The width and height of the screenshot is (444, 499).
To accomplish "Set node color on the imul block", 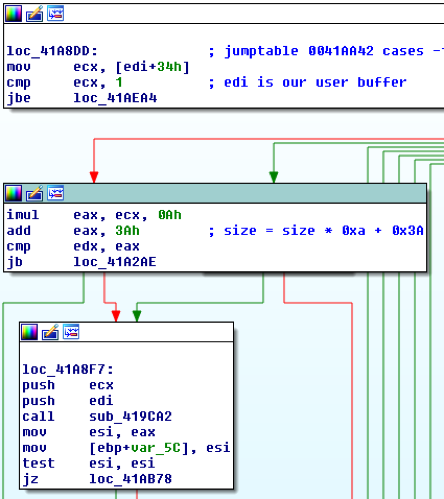I will [x=14, y=193].
